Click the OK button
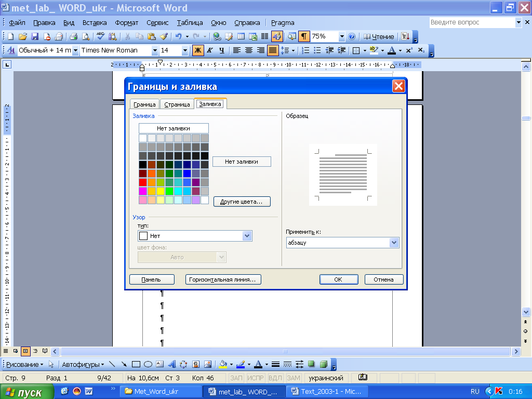The width and height of the screenshot is (532, 399). coord(339,279)
